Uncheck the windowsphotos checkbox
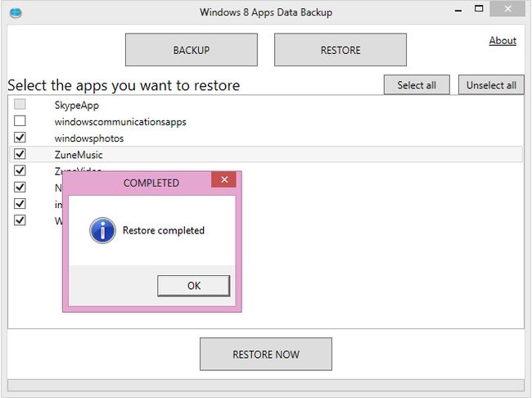Screen dimensions: 532x398 (x=20, y=138)
